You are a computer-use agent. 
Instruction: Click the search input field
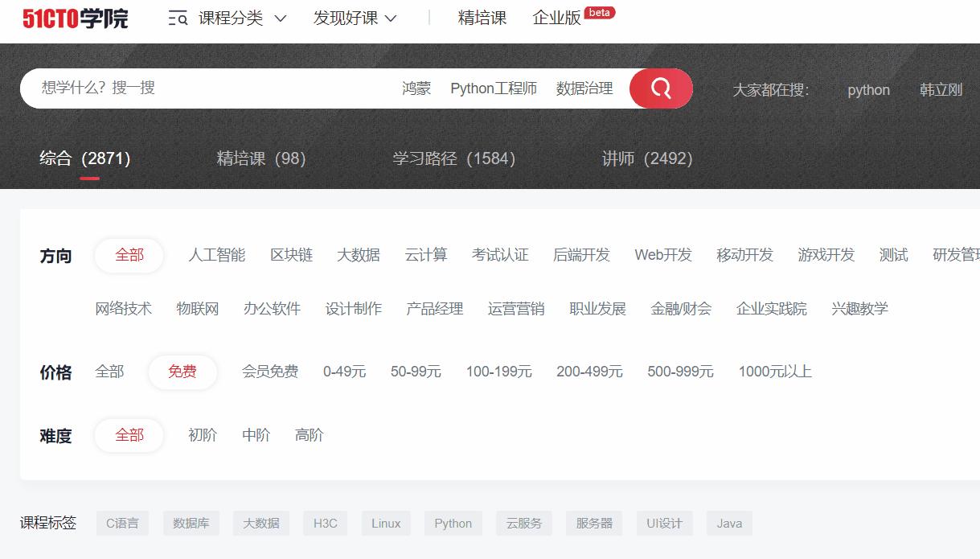201,88
